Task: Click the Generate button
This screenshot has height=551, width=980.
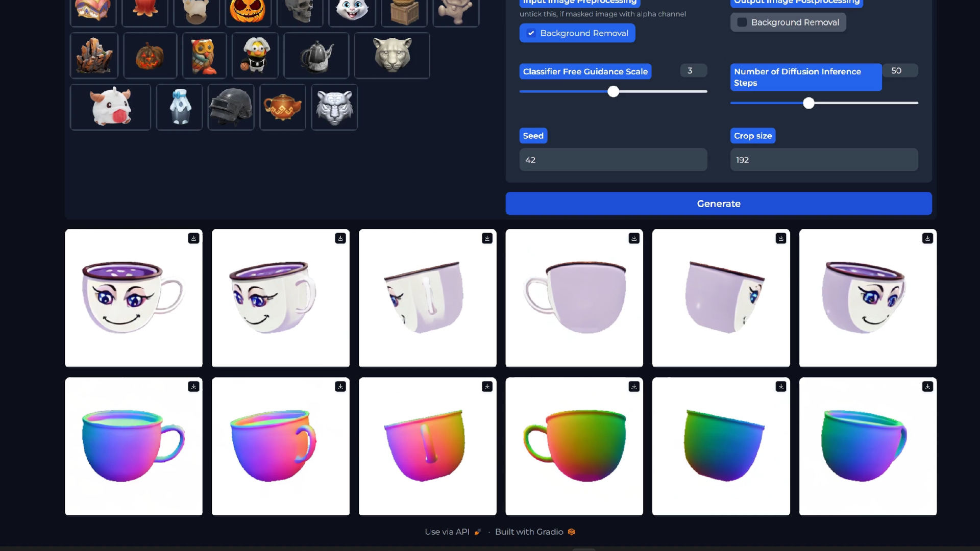Action: pos(719,203)
